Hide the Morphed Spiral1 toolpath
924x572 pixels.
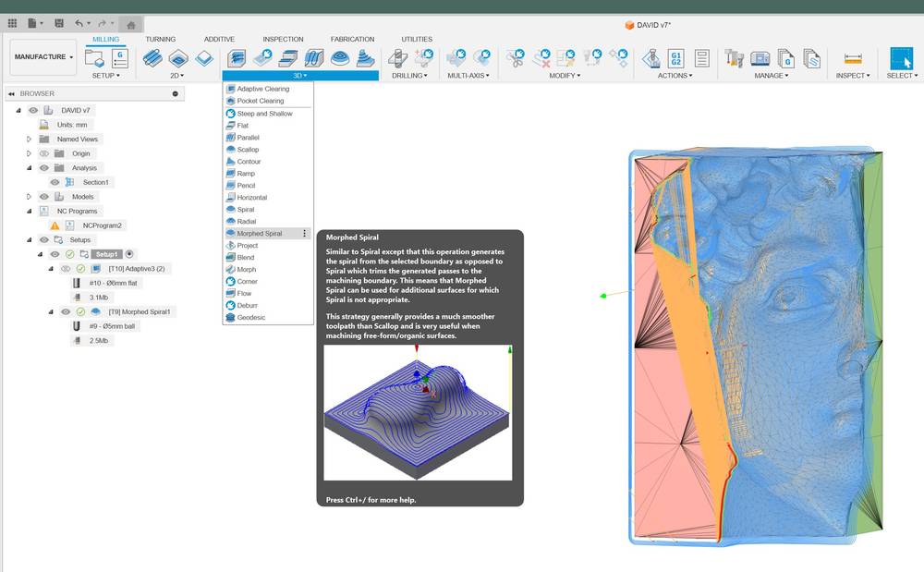(x=66, y=311)
